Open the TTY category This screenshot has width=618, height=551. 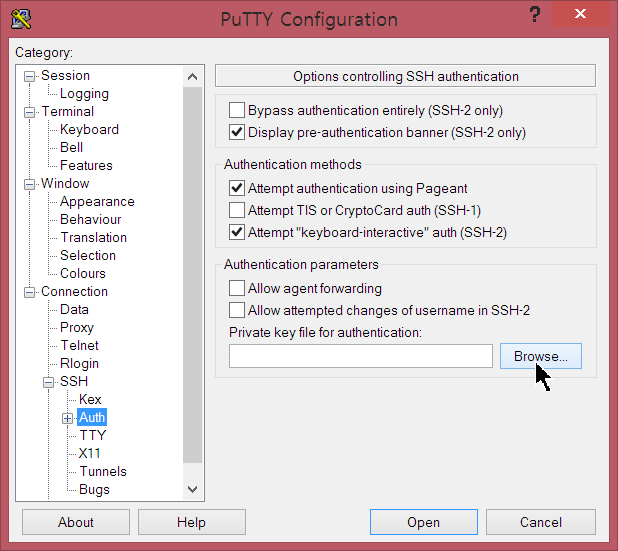[93, 436]
